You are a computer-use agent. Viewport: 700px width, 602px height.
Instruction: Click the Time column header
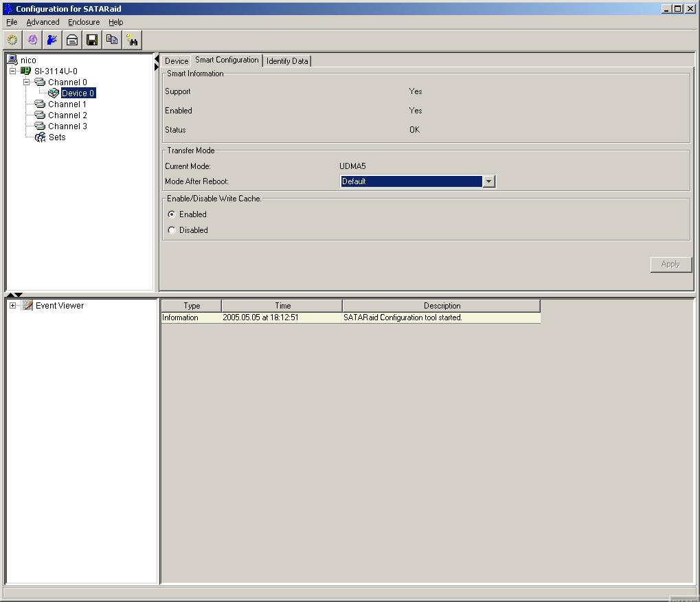[x=282, y=305]
